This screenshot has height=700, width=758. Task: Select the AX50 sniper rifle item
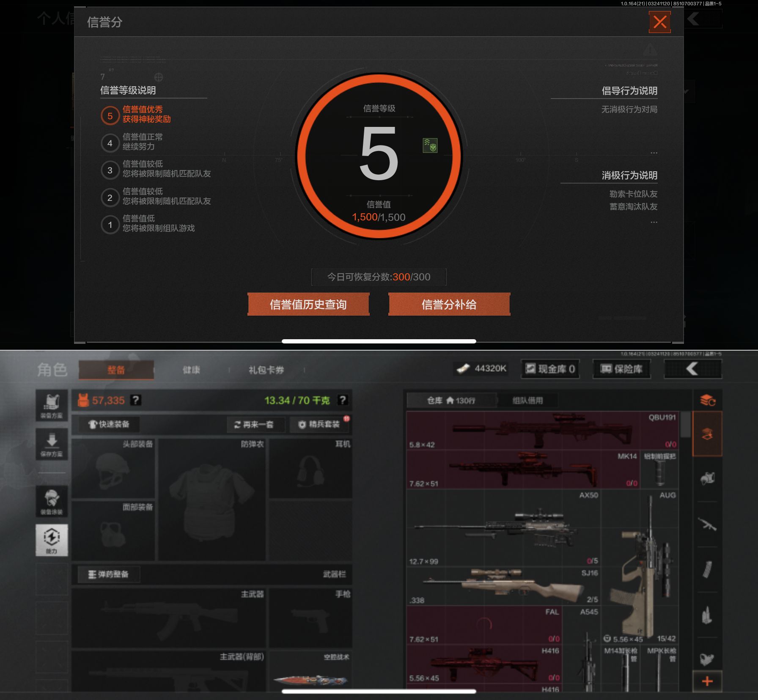click(x=503, y=527)
